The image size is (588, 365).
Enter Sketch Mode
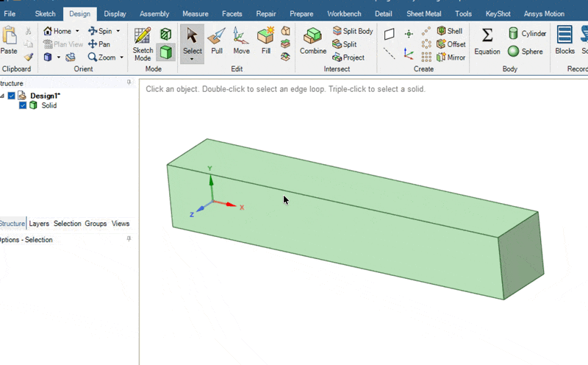tap(143, 43)
